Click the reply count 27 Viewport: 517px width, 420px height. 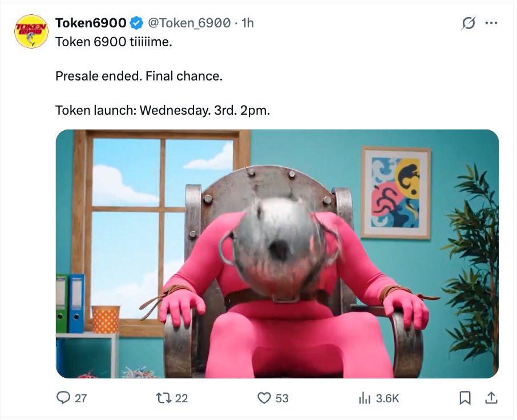tap(81, 398)
